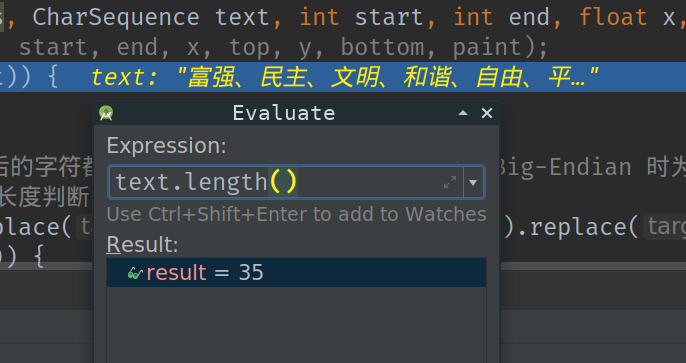Click the Result label above the results panel

tap(142, 244)
